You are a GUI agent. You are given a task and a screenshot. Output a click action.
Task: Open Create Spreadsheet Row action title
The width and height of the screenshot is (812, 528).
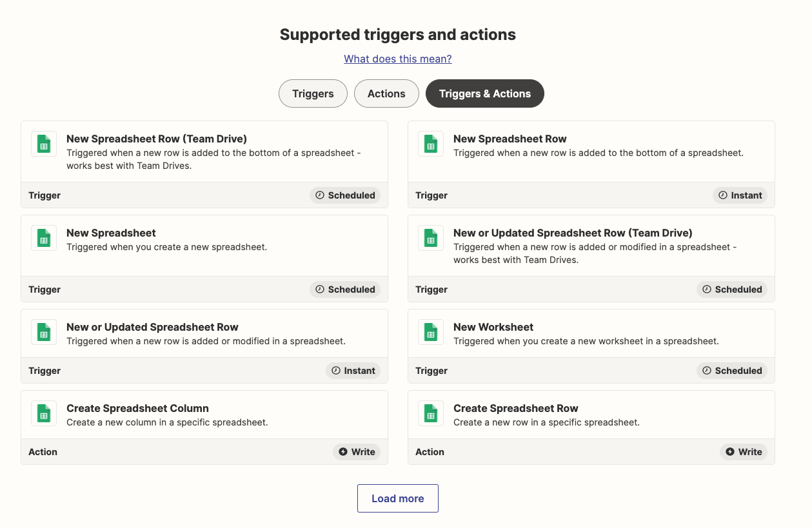515,408
